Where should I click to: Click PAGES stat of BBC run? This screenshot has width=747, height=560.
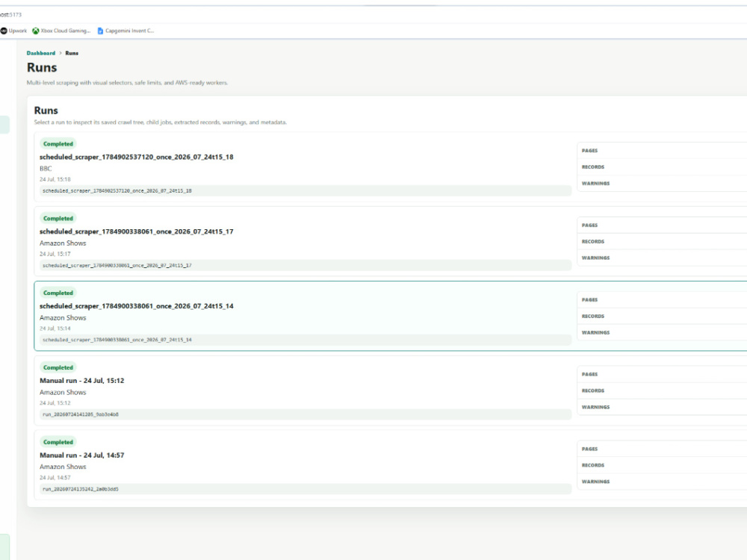click(662, 151)
